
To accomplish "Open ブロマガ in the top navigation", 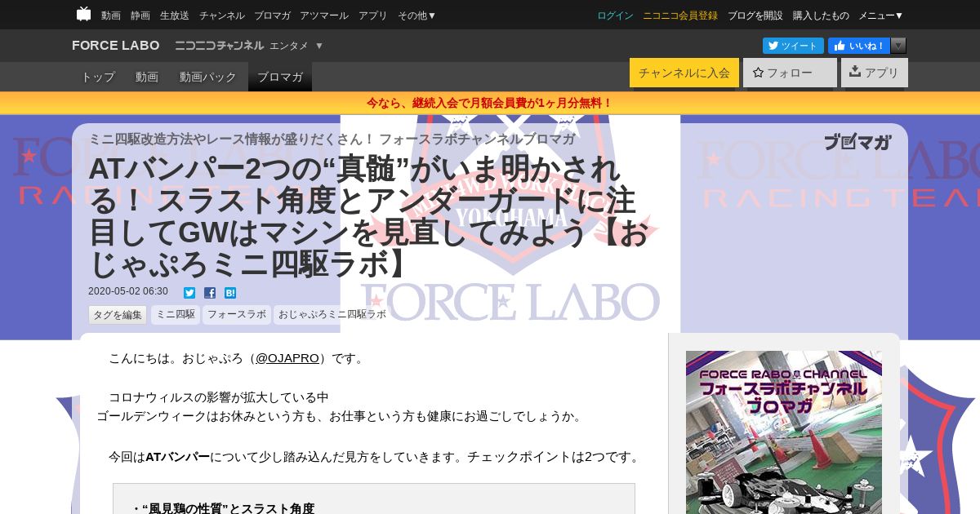I will tap(272, 16).
